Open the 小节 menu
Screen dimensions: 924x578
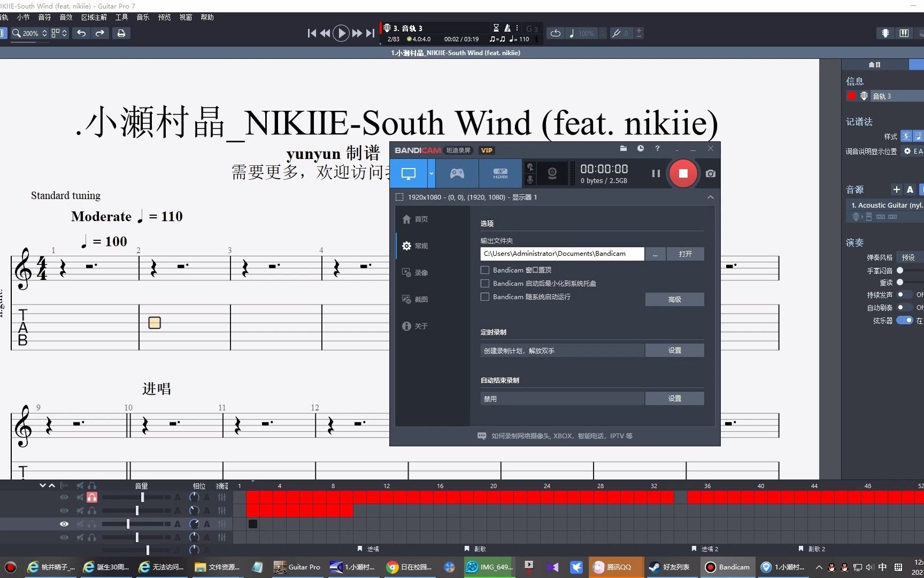pyautogui.click(x=23, y=17)
